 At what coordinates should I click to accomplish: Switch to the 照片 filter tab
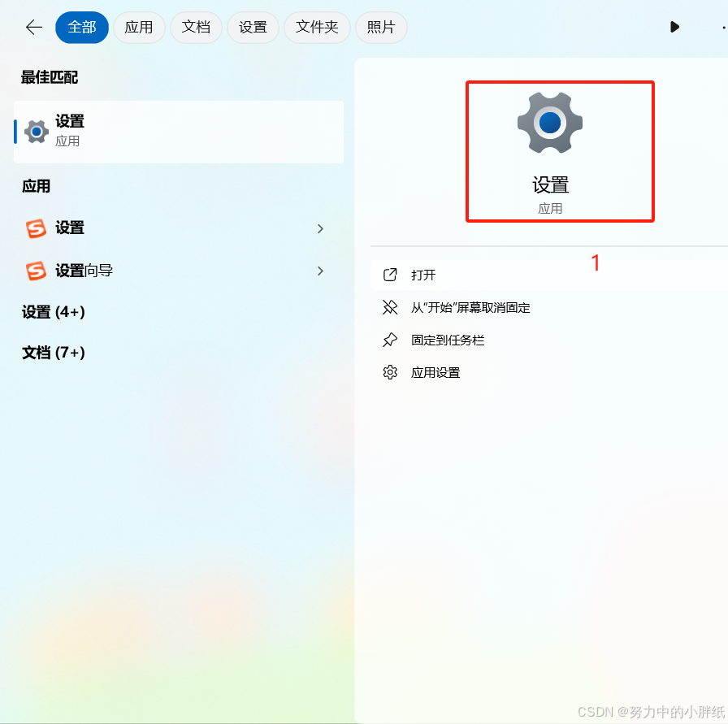tap(381, 28)
